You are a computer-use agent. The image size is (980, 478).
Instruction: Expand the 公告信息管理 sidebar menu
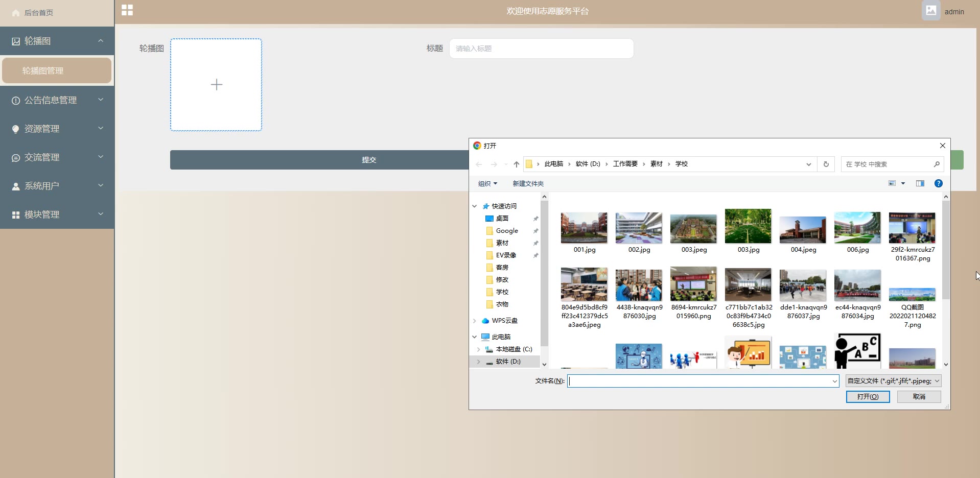point(57,100)
